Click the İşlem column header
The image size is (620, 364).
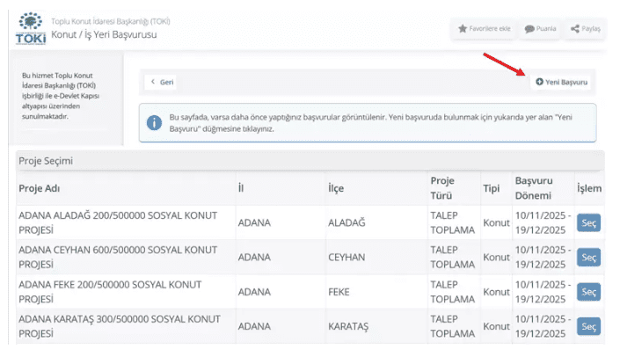click(588, 188)
